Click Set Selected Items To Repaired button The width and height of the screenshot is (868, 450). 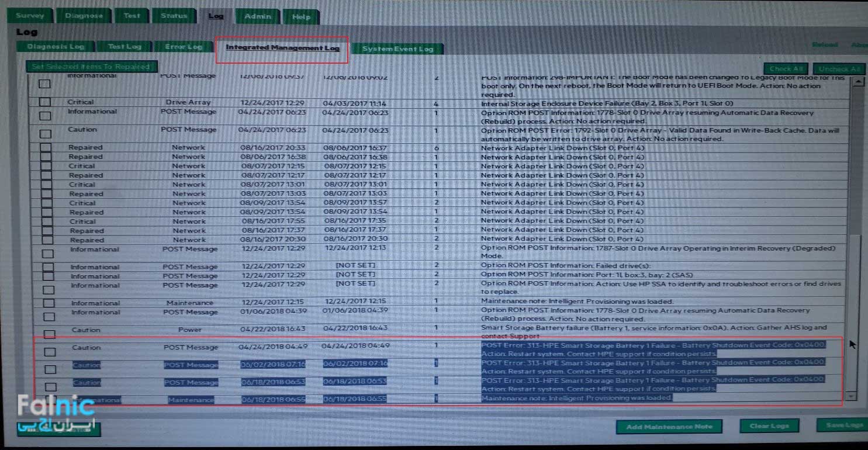(91, 67)
